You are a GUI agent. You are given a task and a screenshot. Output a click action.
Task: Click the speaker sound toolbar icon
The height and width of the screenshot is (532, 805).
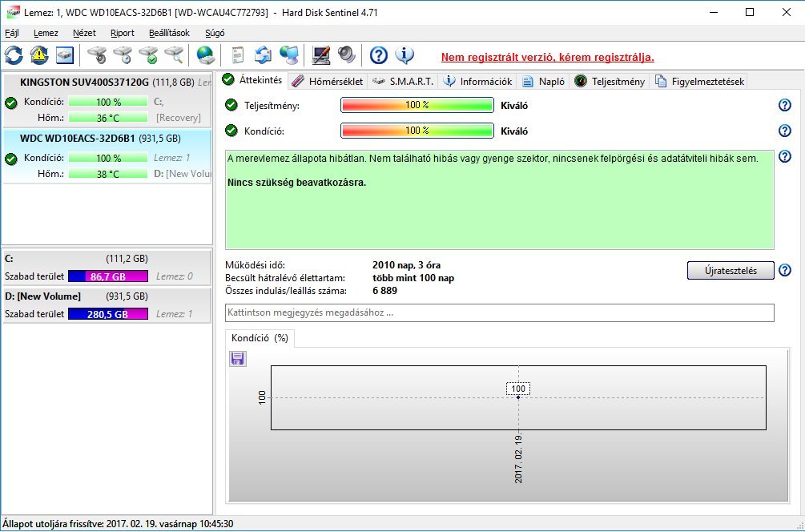(347, 55)
